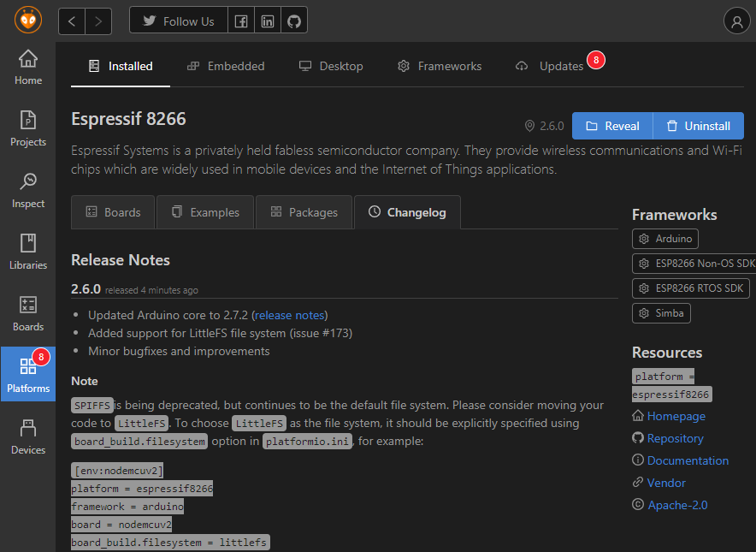
Task: Select Platforms in the sidebar
Action: pos(28,374)
